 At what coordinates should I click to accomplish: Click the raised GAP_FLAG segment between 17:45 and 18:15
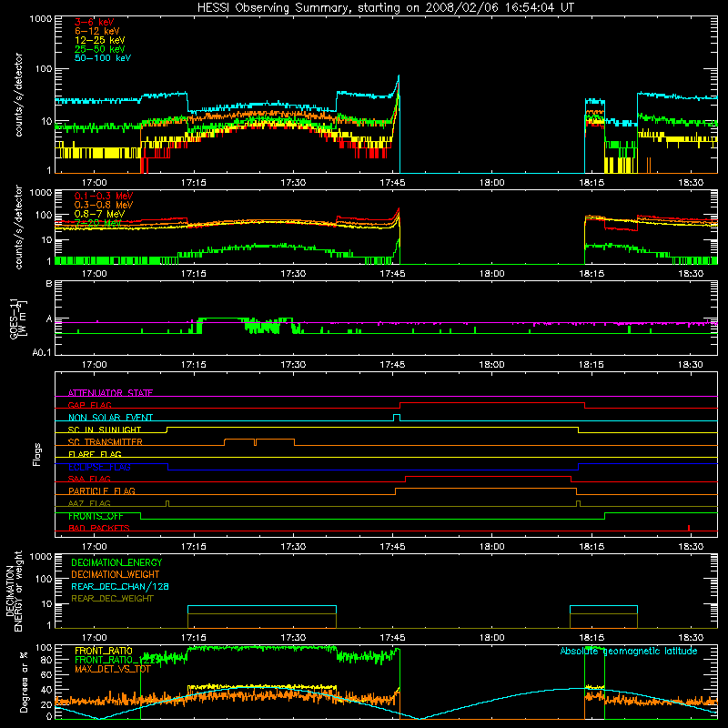click(492, 402)
